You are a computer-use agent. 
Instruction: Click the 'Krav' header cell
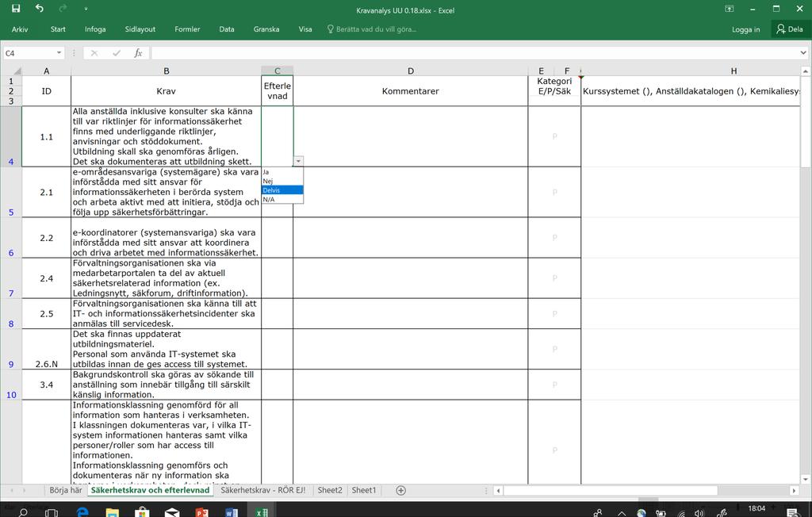167,91
